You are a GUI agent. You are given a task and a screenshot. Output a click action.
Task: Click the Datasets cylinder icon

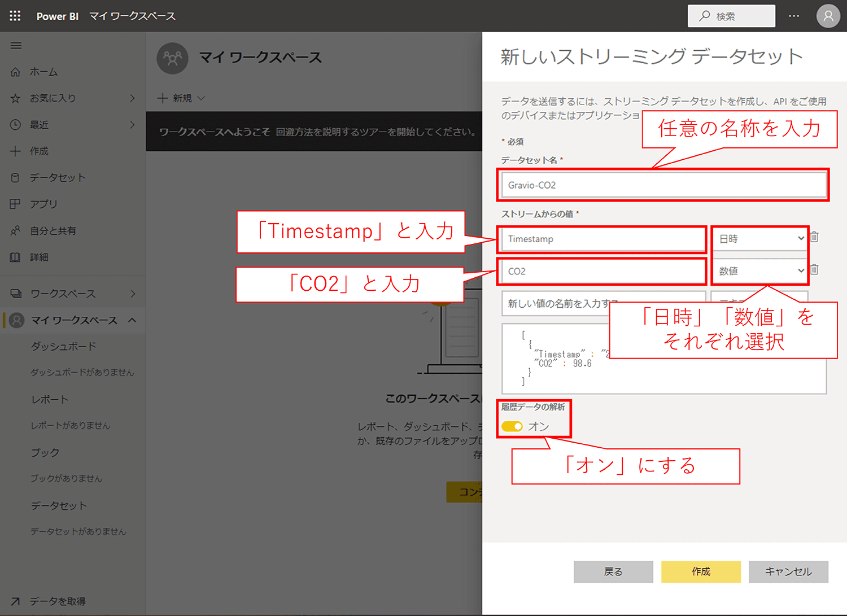coord(15,177)
